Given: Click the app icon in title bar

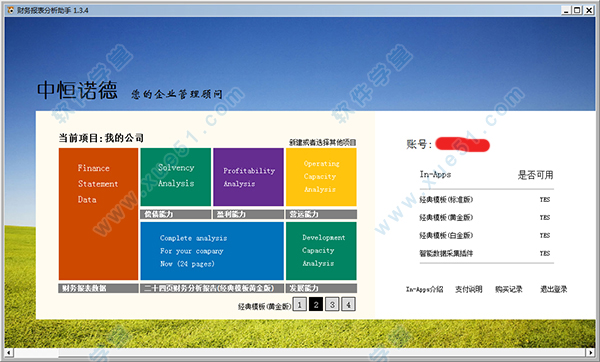Looking at the screenshot, I should (10, 10).
